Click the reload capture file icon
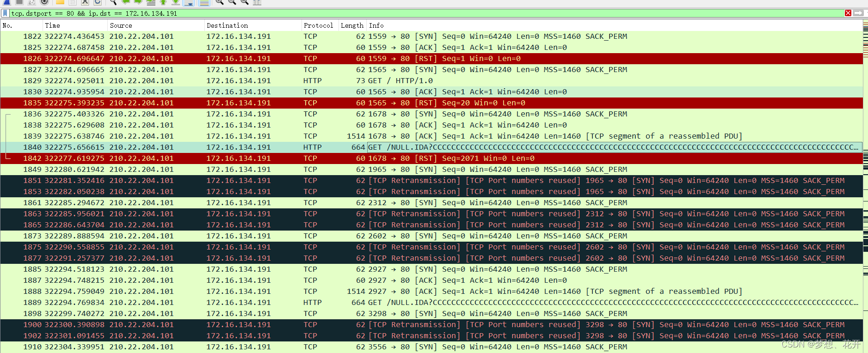Image resolution: width=868 pixels, height=353 pixels. click(98, 2)
